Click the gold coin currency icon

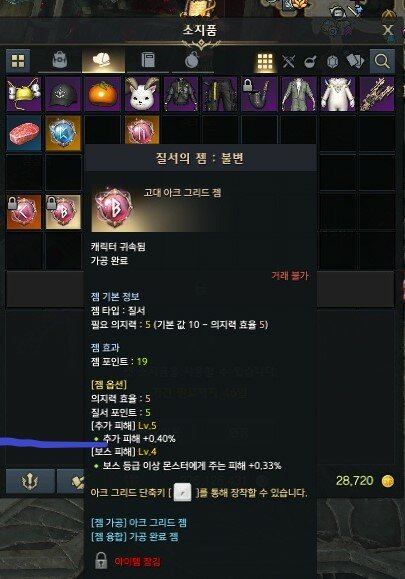tap(387, 481)
